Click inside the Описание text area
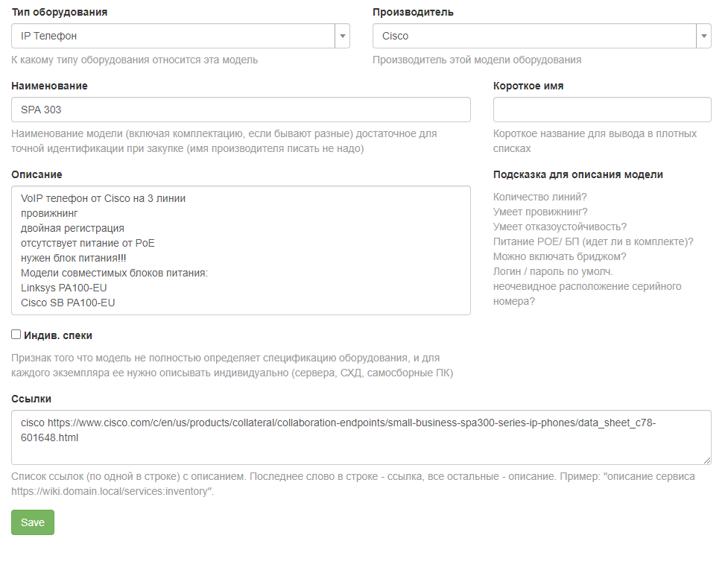 (241, 250)
